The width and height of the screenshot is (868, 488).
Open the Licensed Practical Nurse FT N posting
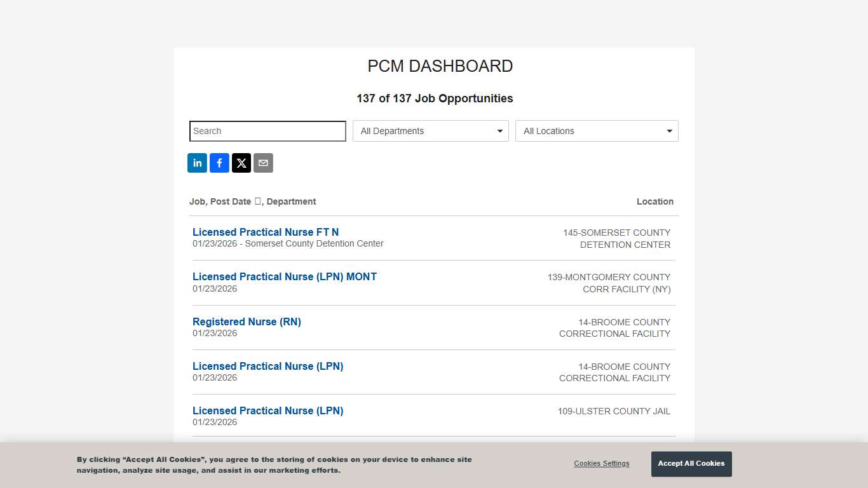click(x=265, y=232)
